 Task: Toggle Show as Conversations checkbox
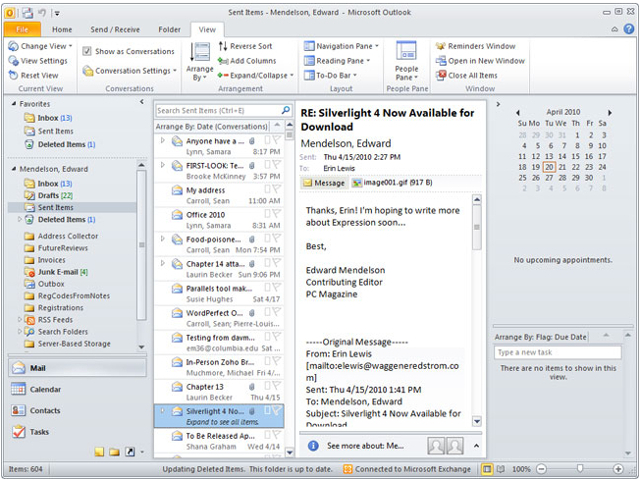[x=87, y=51]
